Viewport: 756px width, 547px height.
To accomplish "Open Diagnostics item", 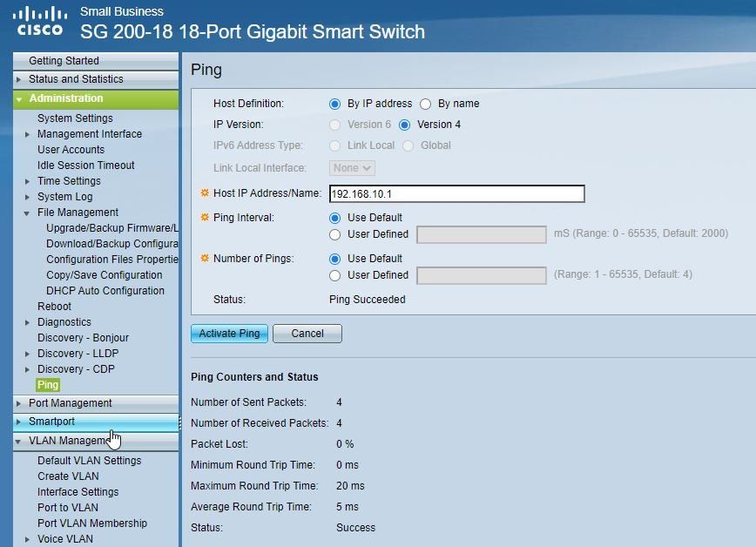I will pos(64,322).
